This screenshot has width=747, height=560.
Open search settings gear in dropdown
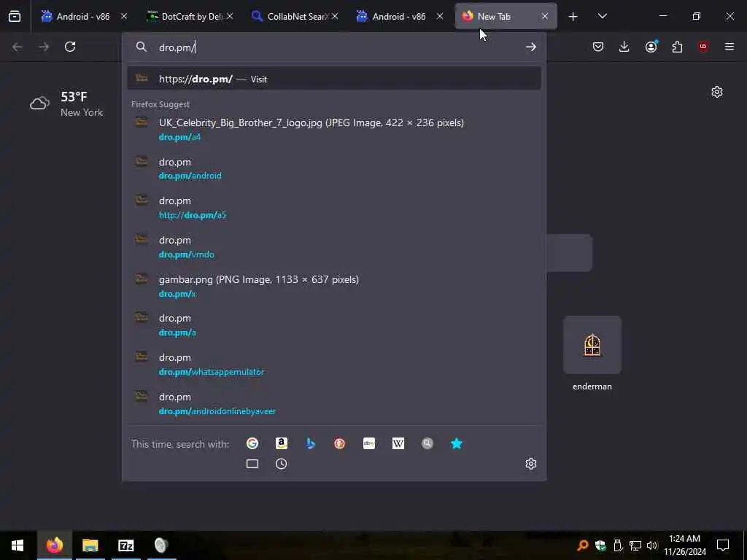(531, 464)
